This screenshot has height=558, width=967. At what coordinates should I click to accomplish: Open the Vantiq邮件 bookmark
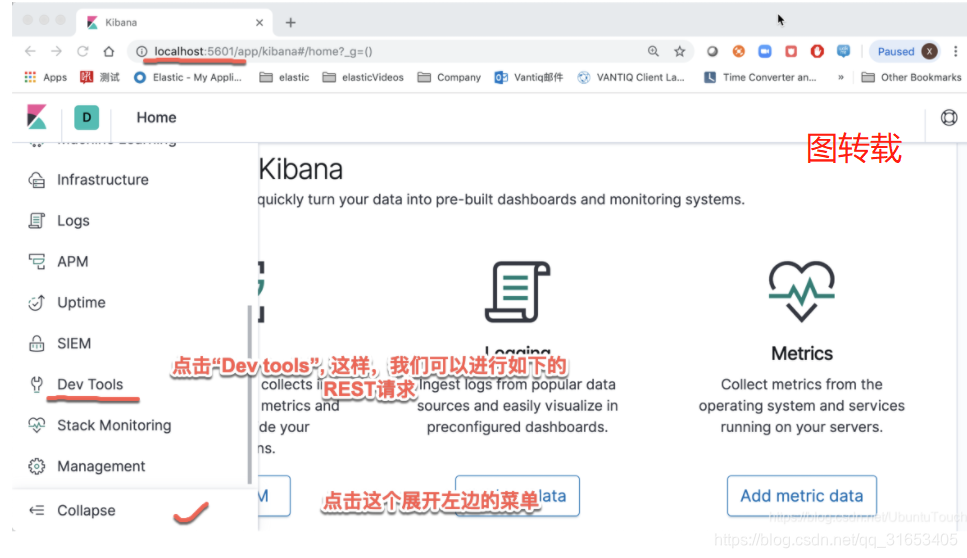529,77
